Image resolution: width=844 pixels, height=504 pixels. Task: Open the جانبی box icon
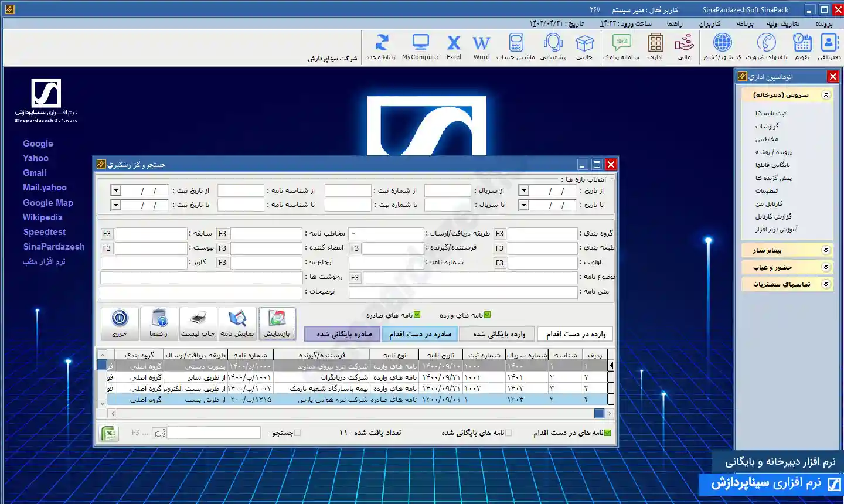pos(584,47)
